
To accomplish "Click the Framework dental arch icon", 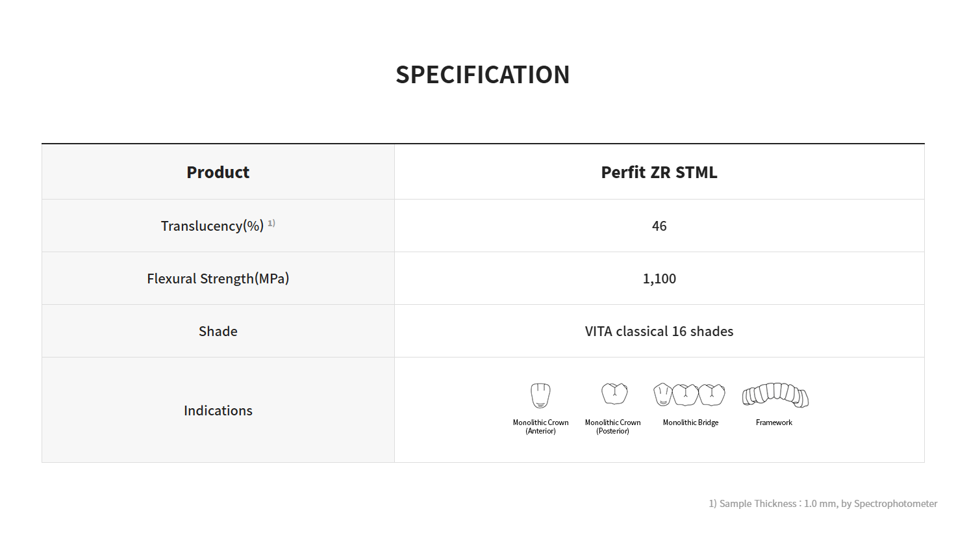I will coord(775,395).
